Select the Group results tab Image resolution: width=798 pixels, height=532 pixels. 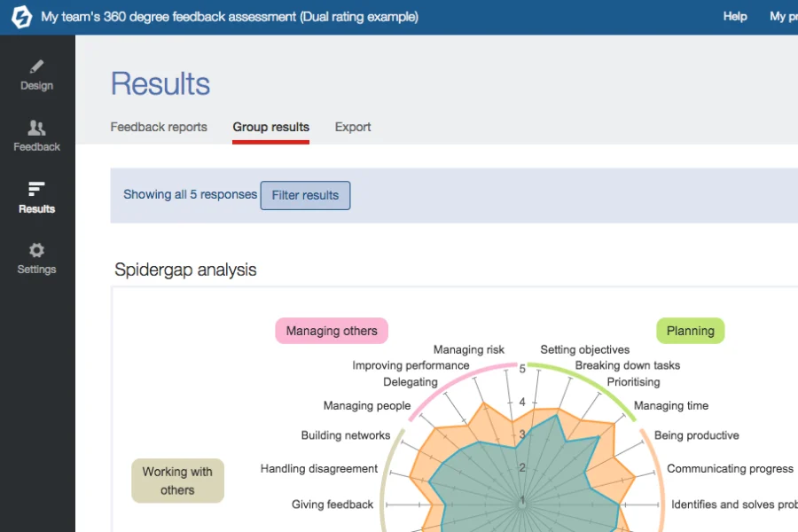pos(270,127)
